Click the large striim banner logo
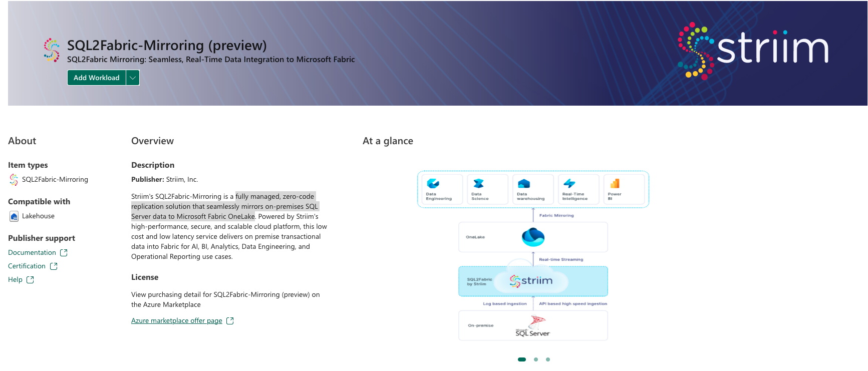Screen dimensions: 868x371 click(753, 51)
